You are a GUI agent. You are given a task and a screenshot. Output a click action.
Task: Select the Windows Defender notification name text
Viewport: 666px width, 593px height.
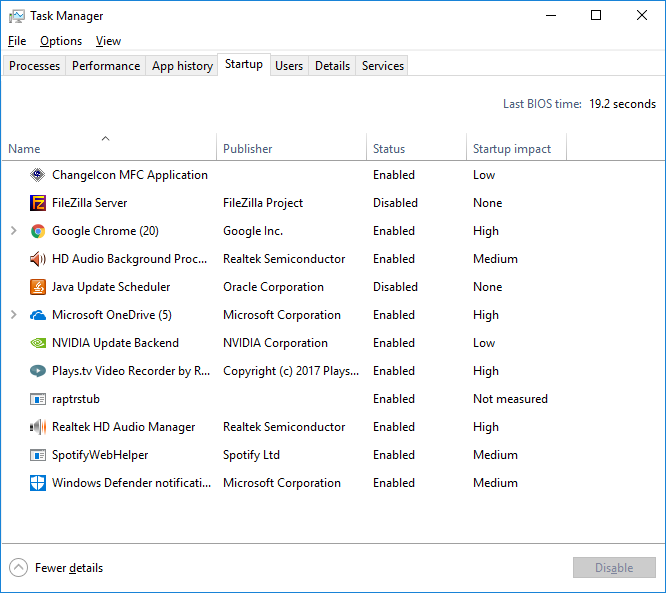click(131, 483)
